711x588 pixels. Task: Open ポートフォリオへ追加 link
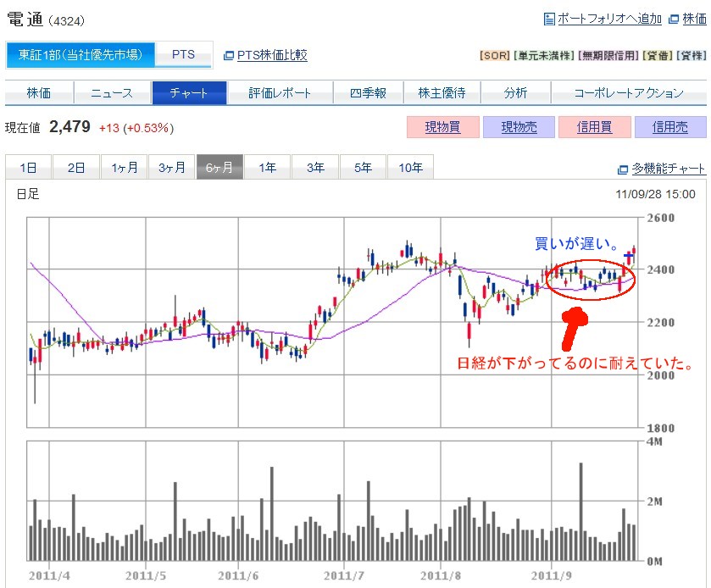(609, 19)
